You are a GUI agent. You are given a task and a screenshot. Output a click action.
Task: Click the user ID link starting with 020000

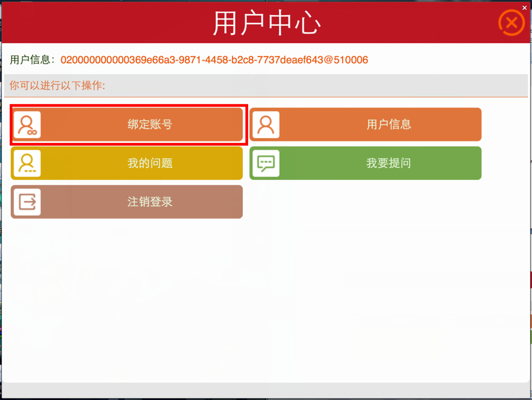coord(214,60)
